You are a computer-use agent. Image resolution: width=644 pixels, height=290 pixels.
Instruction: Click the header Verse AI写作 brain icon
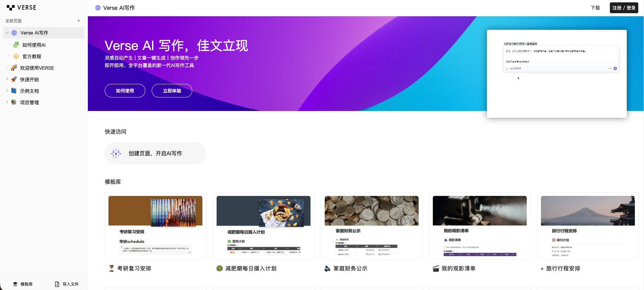pyautogui.click(x=98, y=8)
